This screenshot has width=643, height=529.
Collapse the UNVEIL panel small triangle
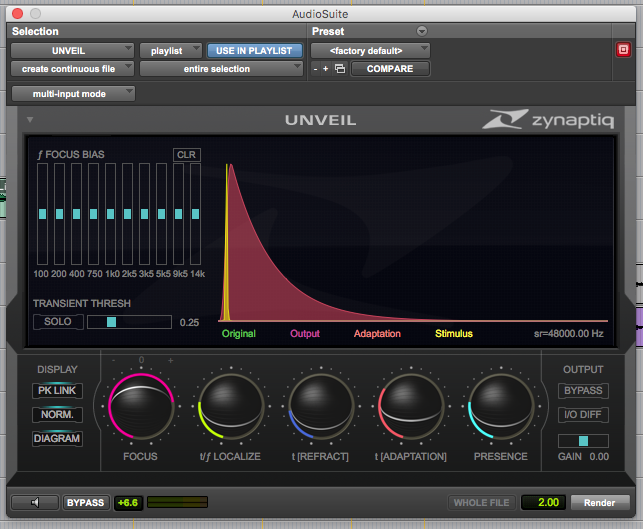[30, 120]
